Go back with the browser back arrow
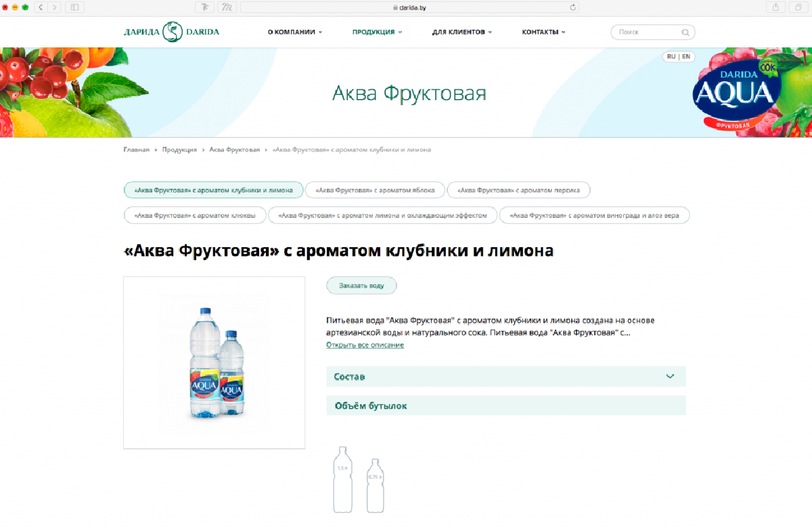Screen dimensions: 812x528 (x=40, y=7)
